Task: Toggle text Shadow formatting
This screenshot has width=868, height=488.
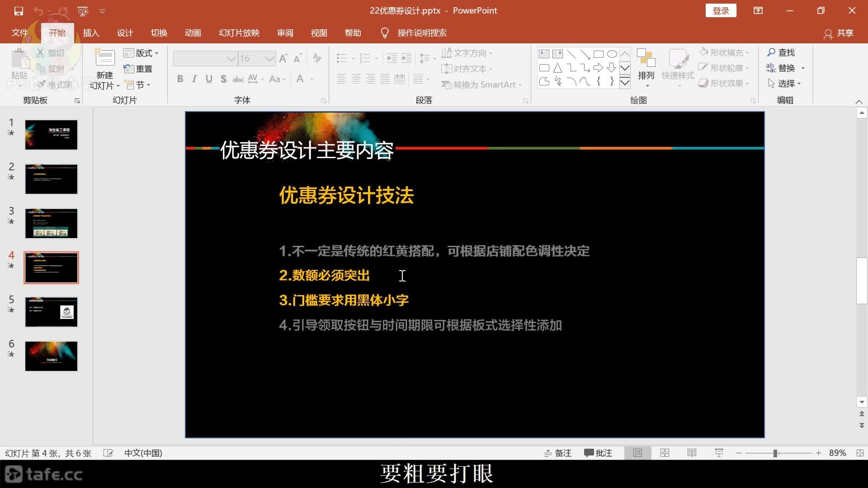Action: point(223,79)
